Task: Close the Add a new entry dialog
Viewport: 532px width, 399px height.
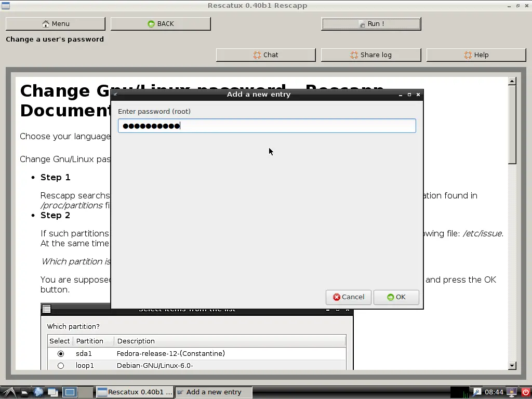Action: pos(418,95)
